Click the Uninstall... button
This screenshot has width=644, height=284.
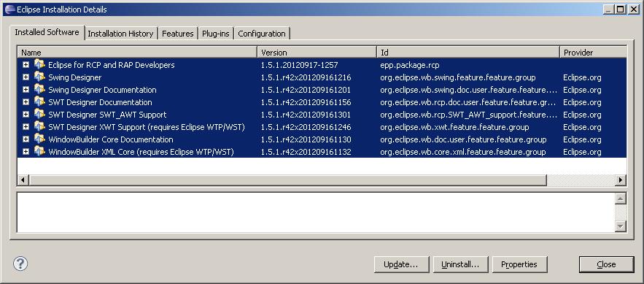point(460,264)
